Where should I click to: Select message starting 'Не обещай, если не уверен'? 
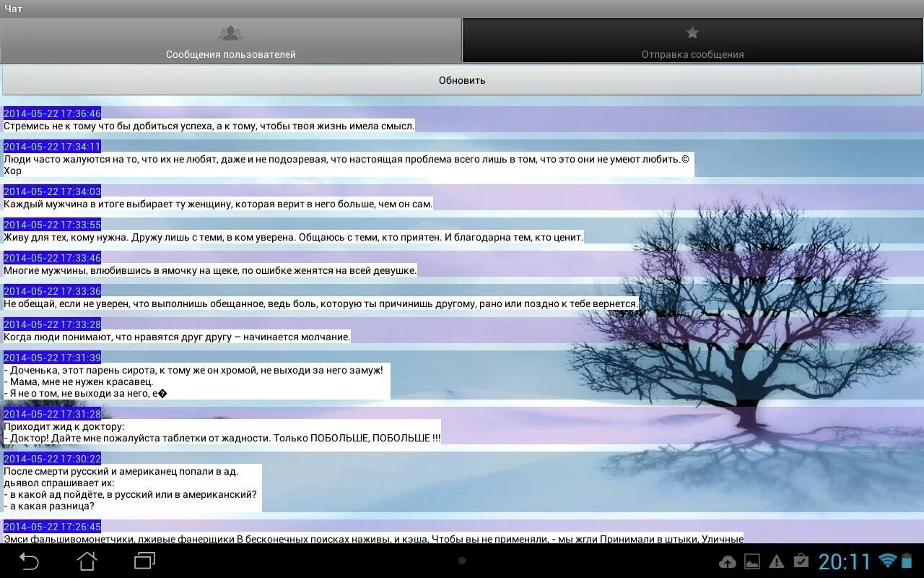pos(321,303)
